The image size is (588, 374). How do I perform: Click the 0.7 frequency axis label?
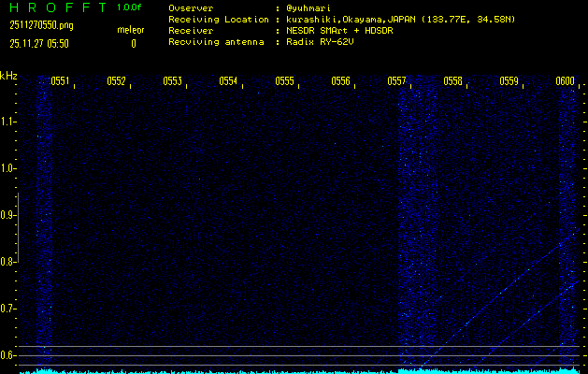point(7,309)
